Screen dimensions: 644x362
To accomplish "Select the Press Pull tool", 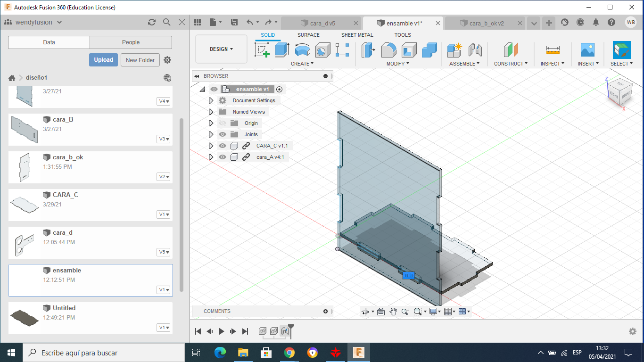I will click(368, 50).
